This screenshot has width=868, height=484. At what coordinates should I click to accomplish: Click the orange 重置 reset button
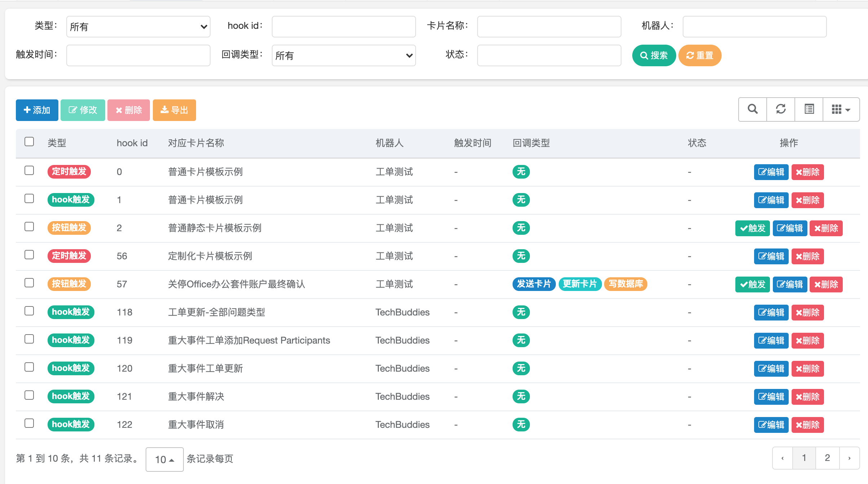pos(699,55)
